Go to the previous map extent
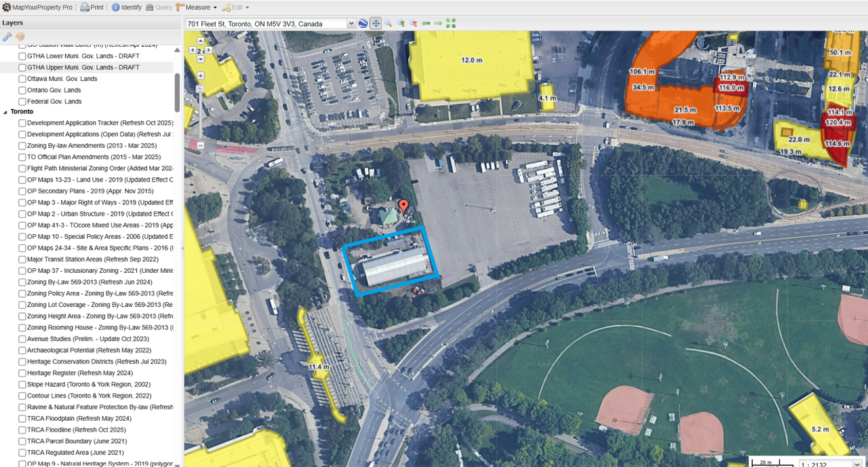 click(x=426, y=23)
